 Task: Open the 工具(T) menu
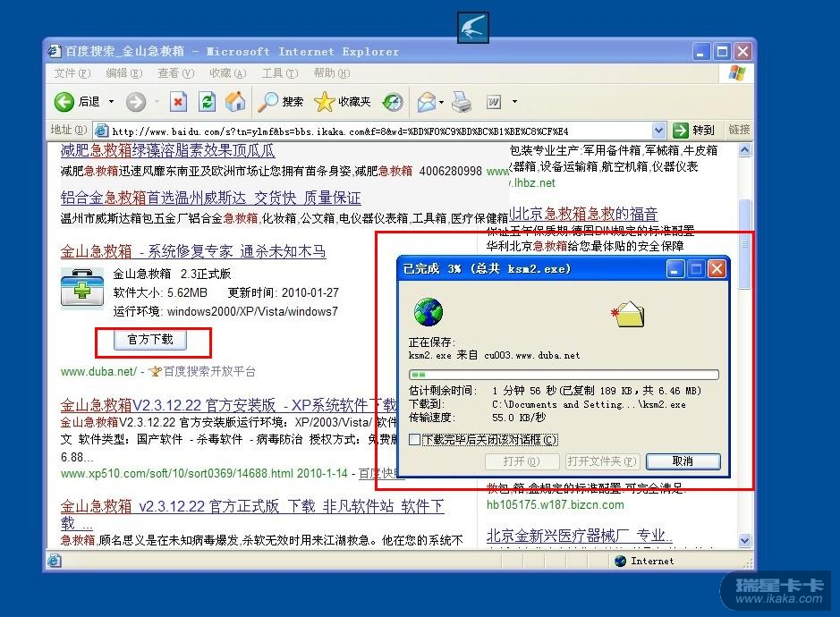click(x=280, y=73)
